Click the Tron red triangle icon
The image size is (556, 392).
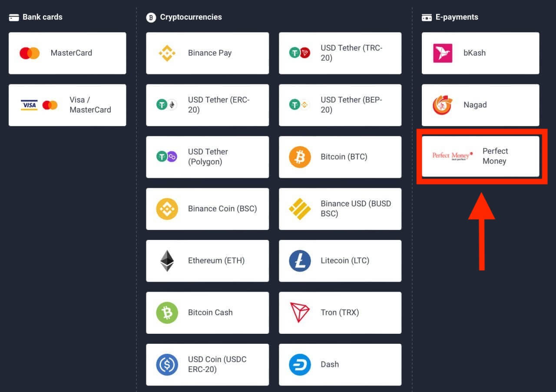tap(300, 312)
